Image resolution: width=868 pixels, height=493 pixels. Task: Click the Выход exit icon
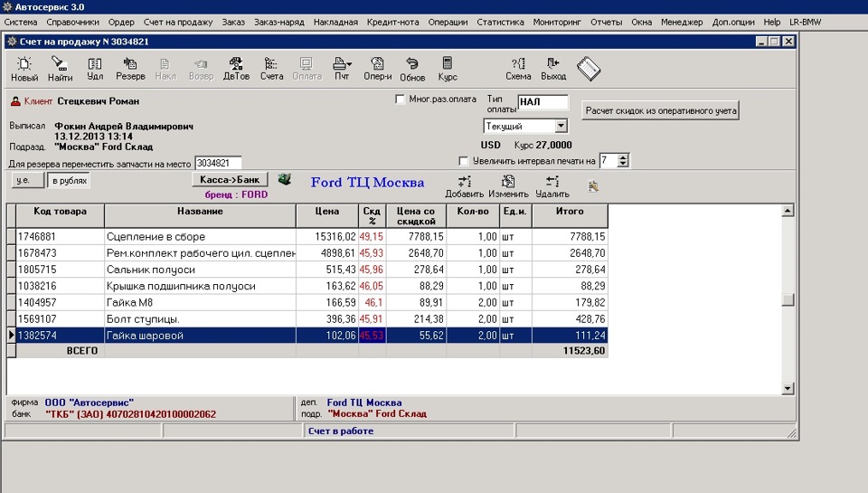pos(553,70)
